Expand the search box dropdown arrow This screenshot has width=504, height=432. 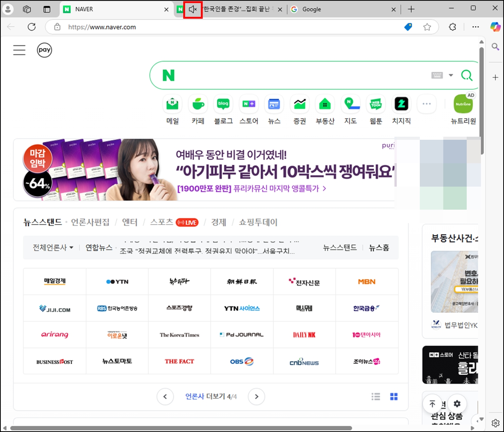(x=451, y=75)
